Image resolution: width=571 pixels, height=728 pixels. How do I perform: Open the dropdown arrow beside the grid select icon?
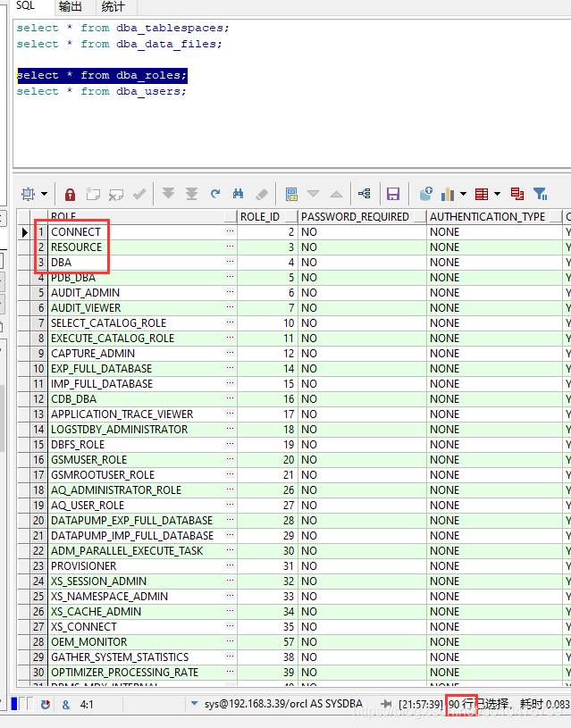(x=44, y=194)
